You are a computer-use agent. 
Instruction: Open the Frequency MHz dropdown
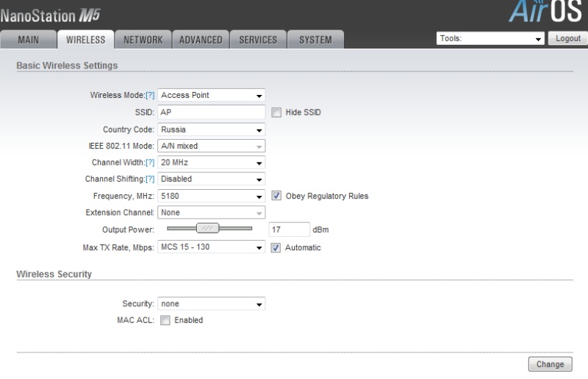(x=211, y=196)
